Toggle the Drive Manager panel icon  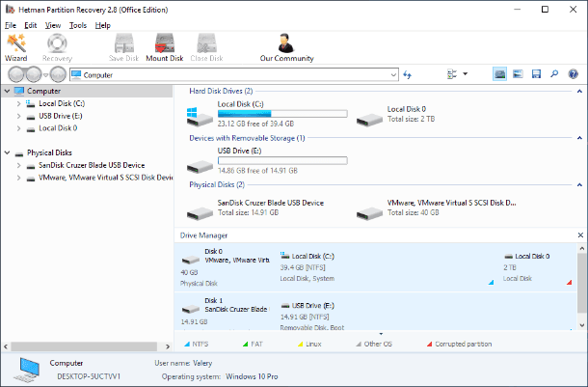tap(499, 74)
